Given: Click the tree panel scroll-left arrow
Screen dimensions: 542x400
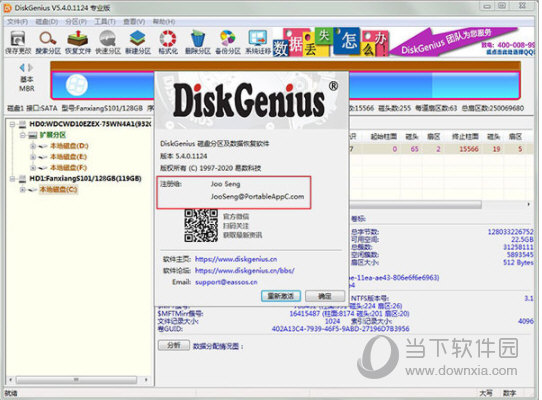Looking at the screenshot, I should [x=10, y=380].
